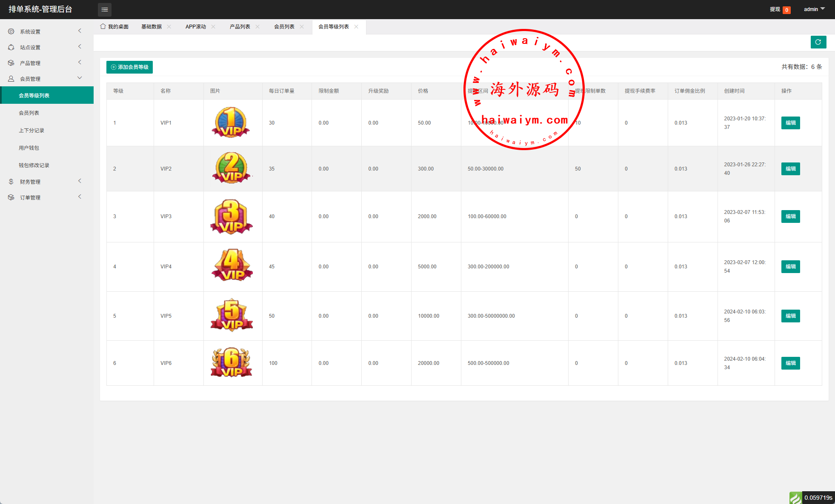Click the hamburger sidebar toggle icon
The height and width of the screenshot is (504, 835).
105,9
